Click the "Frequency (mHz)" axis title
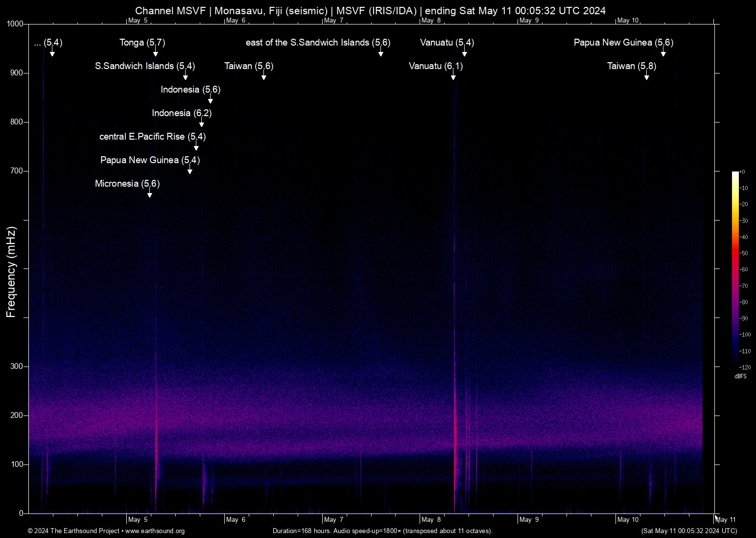 (x=11, y=272)
